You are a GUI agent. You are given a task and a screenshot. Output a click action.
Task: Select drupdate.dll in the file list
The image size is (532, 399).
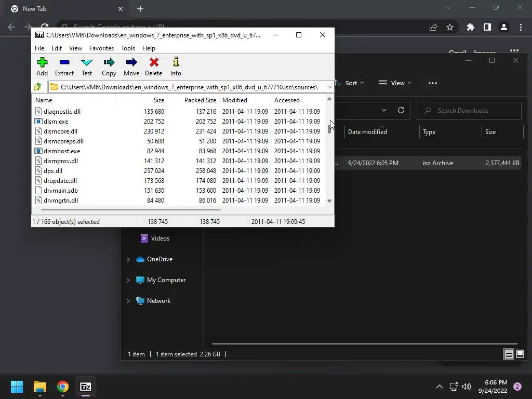coord(60,180)
